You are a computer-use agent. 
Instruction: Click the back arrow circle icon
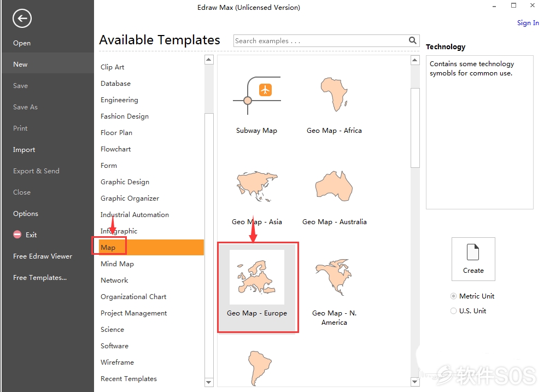tap(22, 19)
